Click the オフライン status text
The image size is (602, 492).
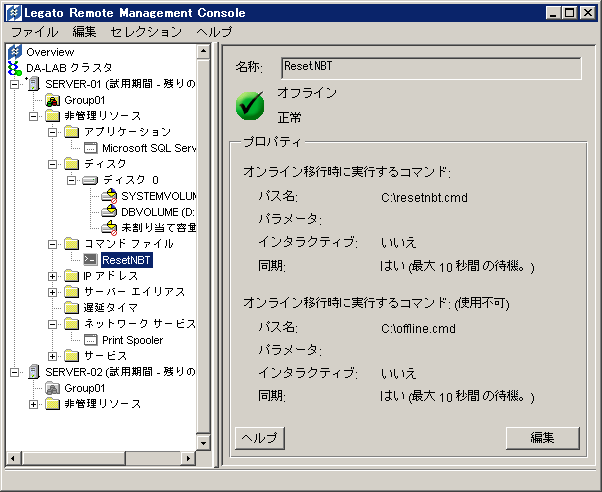tap(307, 93)
